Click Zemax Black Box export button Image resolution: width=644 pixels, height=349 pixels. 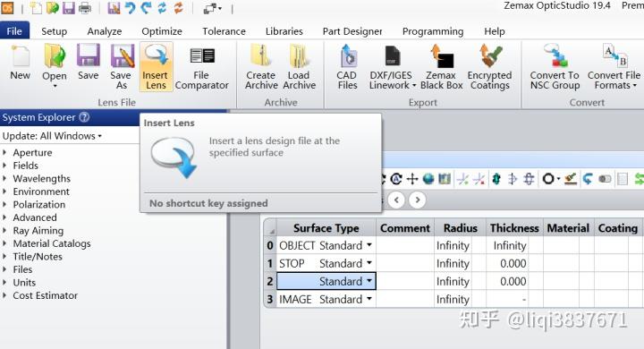pyautogui.click(x=442, y=66)
